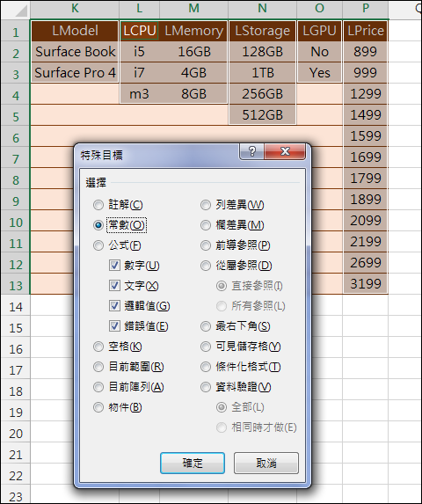Click the 256GB storage cell

[x=262, y=94]
